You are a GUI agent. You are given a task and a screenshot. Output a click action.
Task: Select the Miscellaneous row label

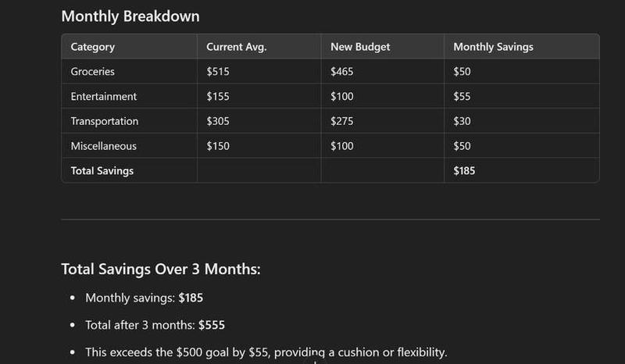point(104,146)
